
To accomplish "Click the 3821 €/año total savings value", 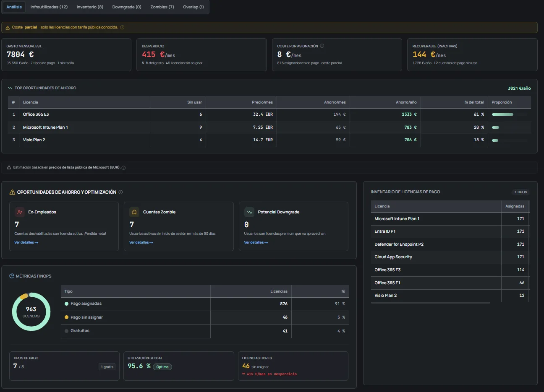I will (x=519, y=88).
